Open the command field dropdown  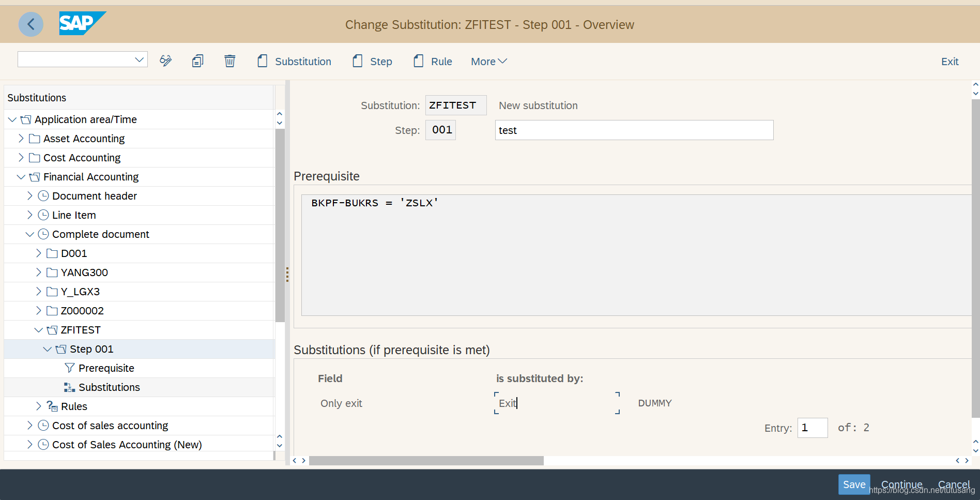[139, 59]
